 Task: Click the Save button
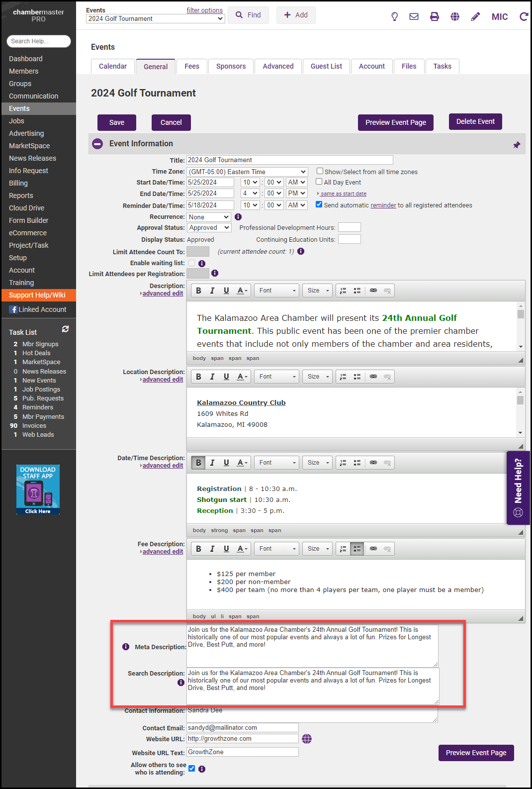(x=117, y=122)
